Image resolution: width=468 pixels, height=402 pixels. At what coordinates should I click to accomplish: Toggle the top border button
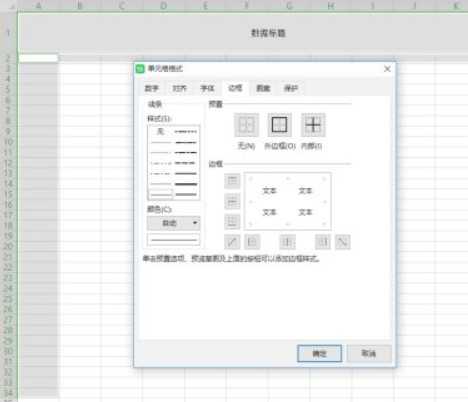[x=232, y=181]
